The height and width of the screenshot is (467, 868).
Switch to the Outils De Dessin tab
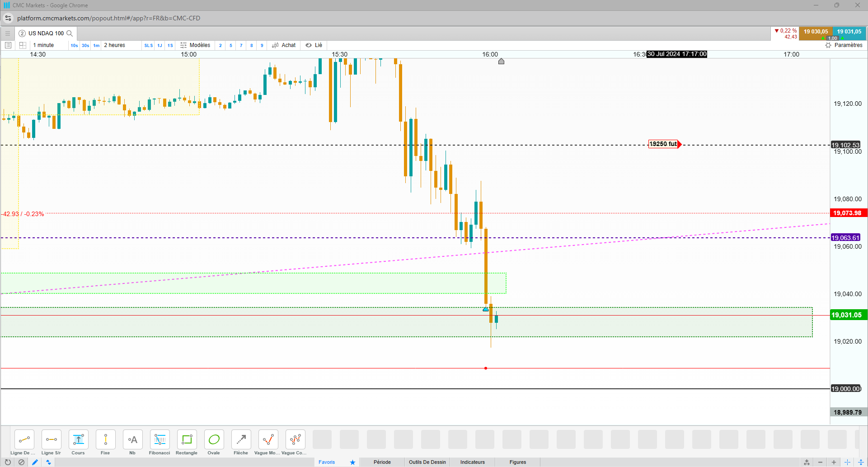tap(427, 462)
